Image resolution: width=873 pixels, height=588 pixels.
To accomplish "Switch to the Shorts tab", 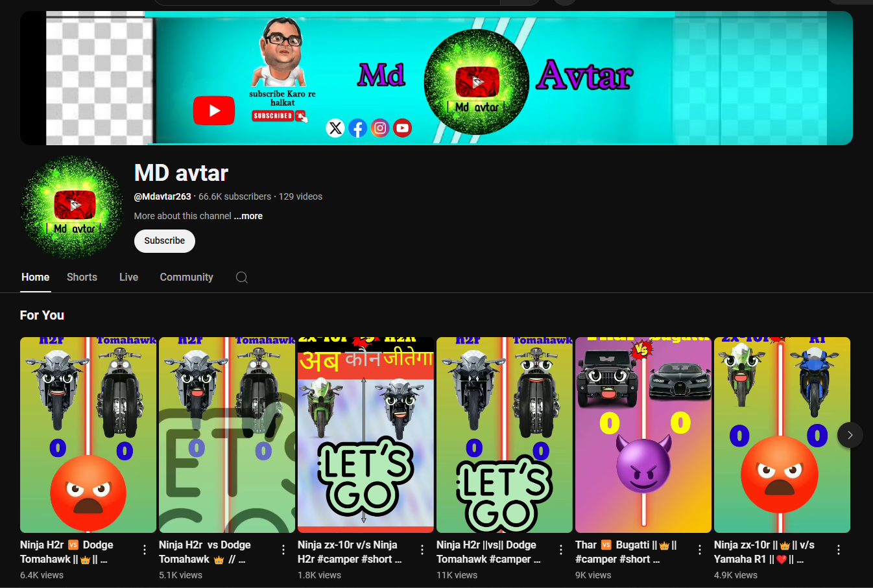I will (x=82, y=277).
